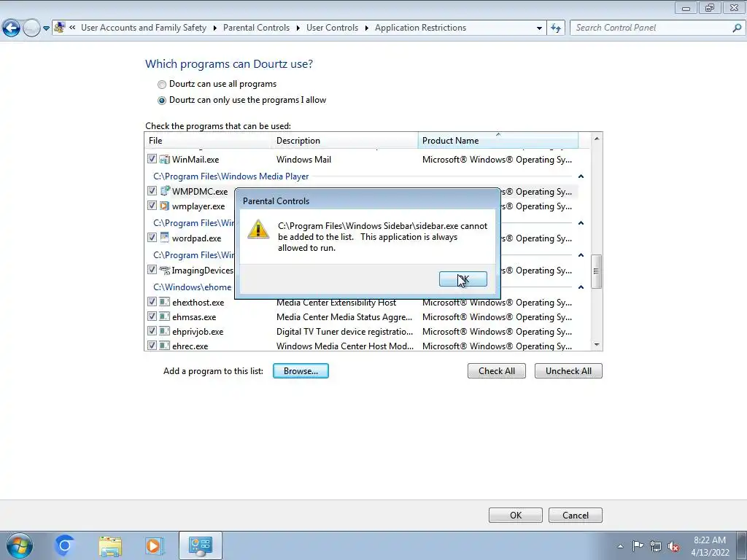Click the Uncheck All button
Viewport: 747px width, 560px height.
tap(568, 371)
